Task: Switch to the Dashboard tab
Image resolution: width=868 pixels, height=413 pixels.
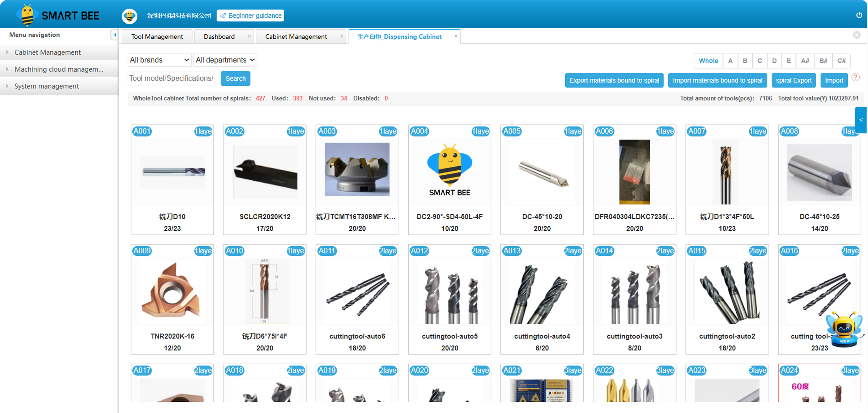Action: 219,37
